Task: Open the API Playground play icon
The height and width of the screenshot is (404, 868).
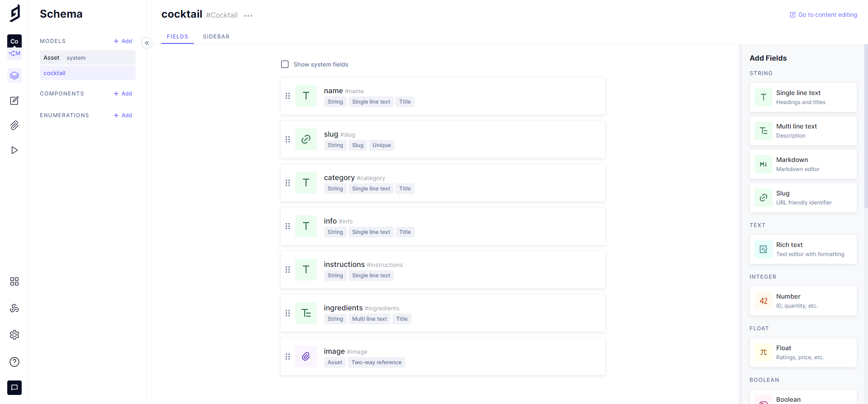Action: (x=14, y=150)
